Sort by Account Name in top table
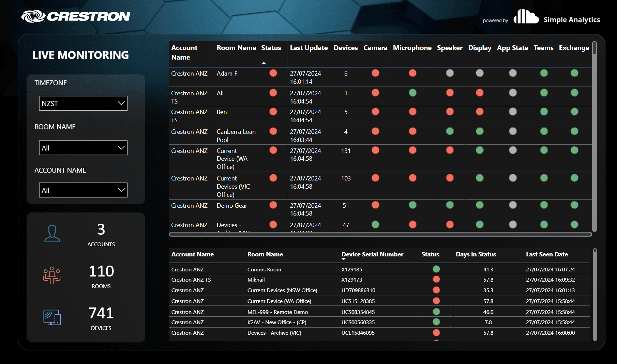 click(x=184, y=52)
